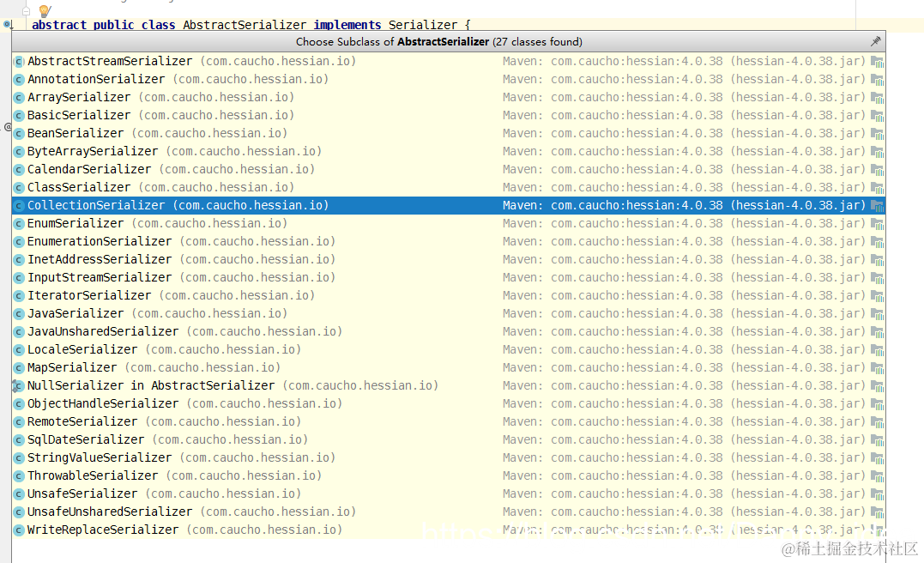The width and height of the screenshot is (924, 563).
Task: Click the intention lightbulb icon
Action: (x=45, y=10)
